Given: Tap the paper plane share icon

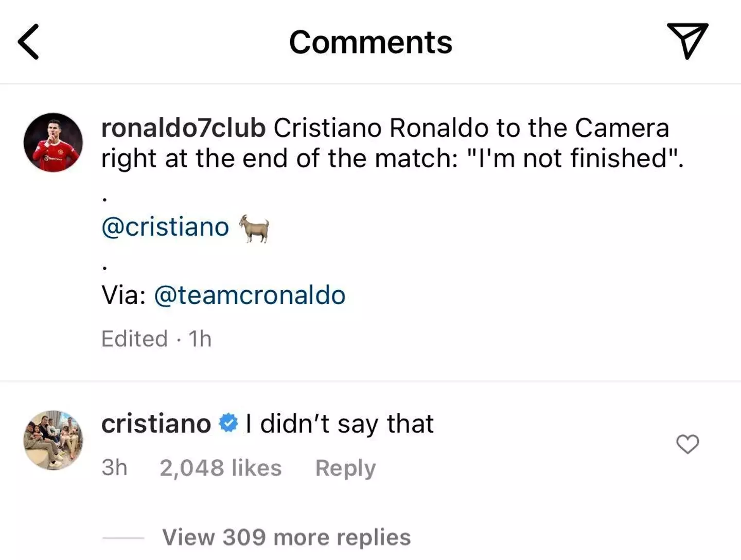Looking at the screenshot, I should pyautogui.click(x=687, y=41).
